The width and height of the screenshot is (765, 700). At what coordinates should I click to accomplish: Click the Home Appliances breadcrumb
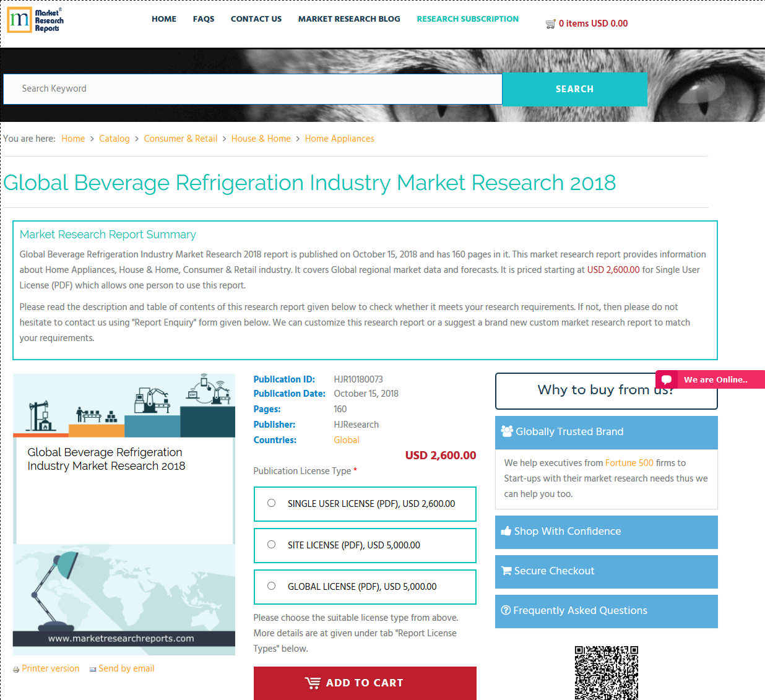339,138
